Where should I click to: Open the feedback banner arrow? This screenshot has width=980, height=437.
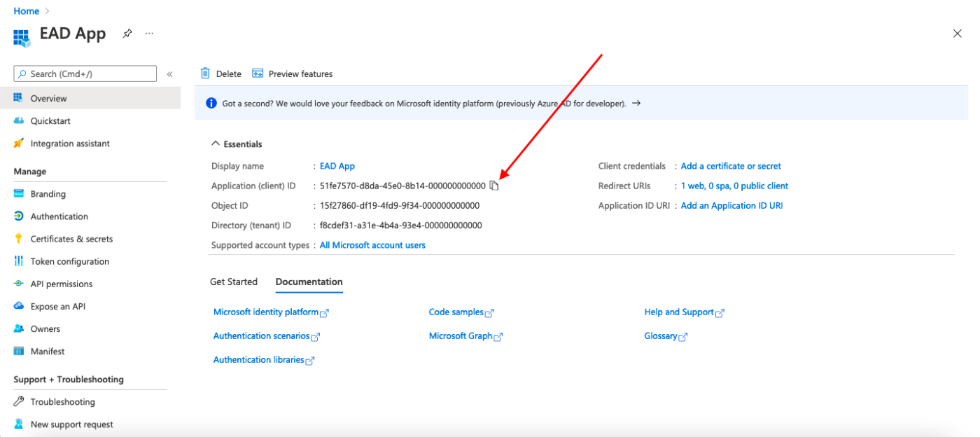click(636, 103)
